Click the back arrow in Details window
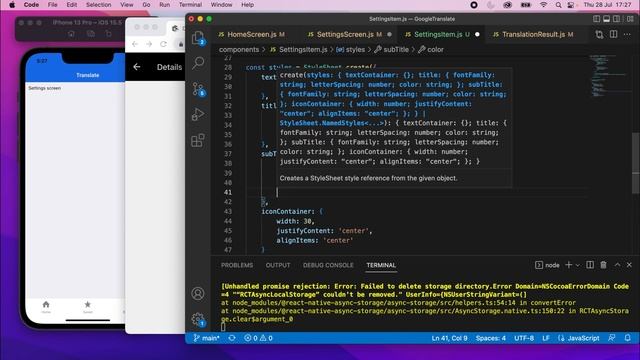 point(137,67)
